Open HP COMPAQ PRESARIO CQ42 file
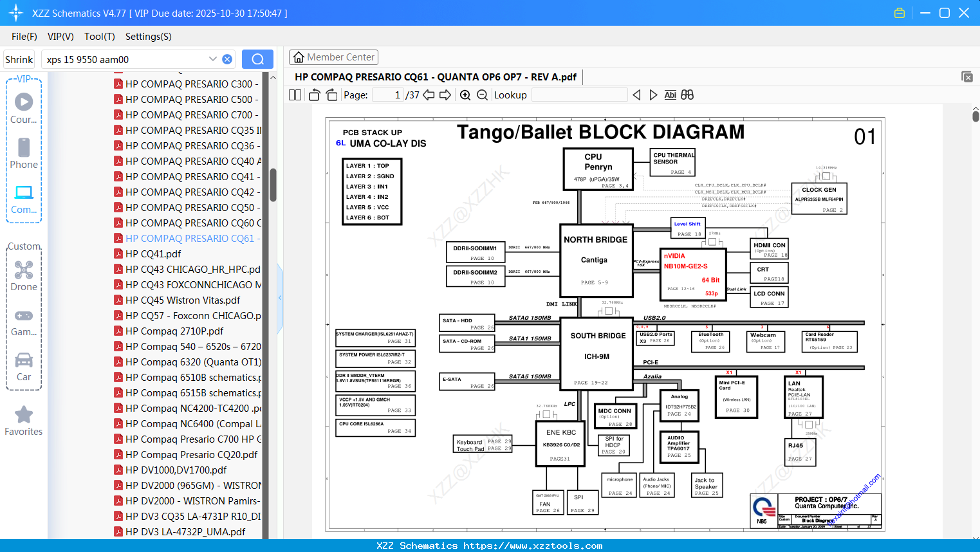 [187, 192]
